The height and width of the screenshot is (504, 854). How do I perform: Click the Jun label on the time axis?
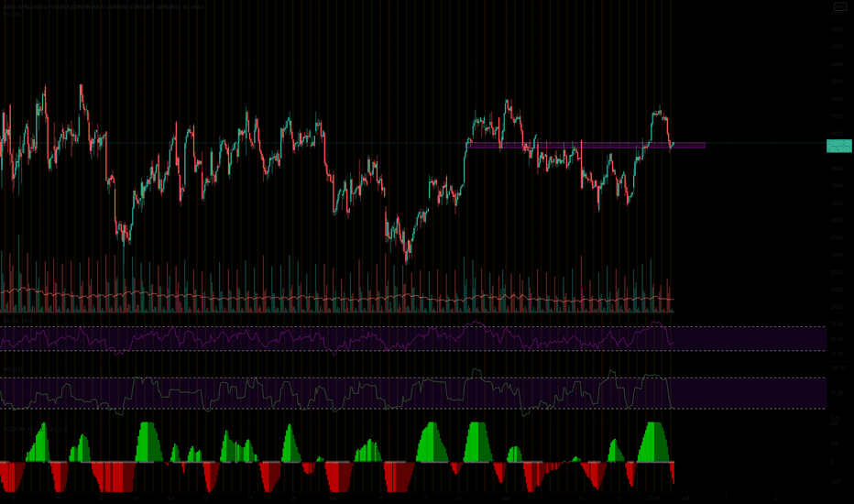[507, 498]
